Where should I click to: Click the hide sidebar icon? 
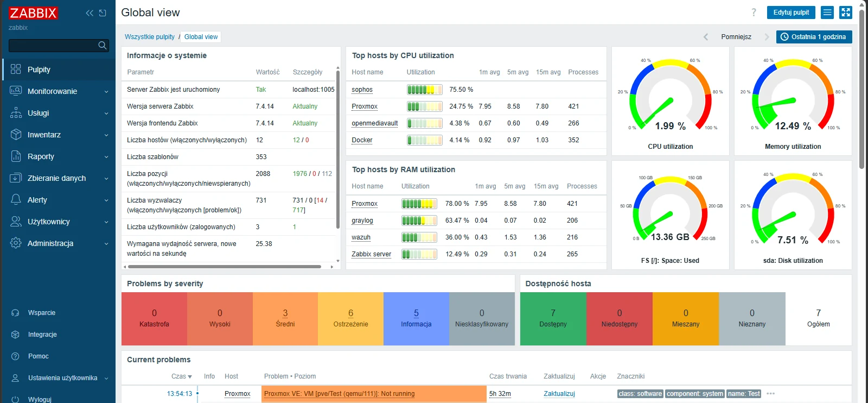(x=103, y=13)
